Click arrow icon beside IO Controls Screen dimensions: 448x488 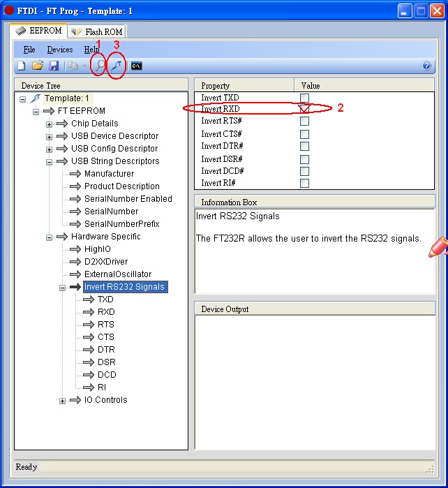75,400
